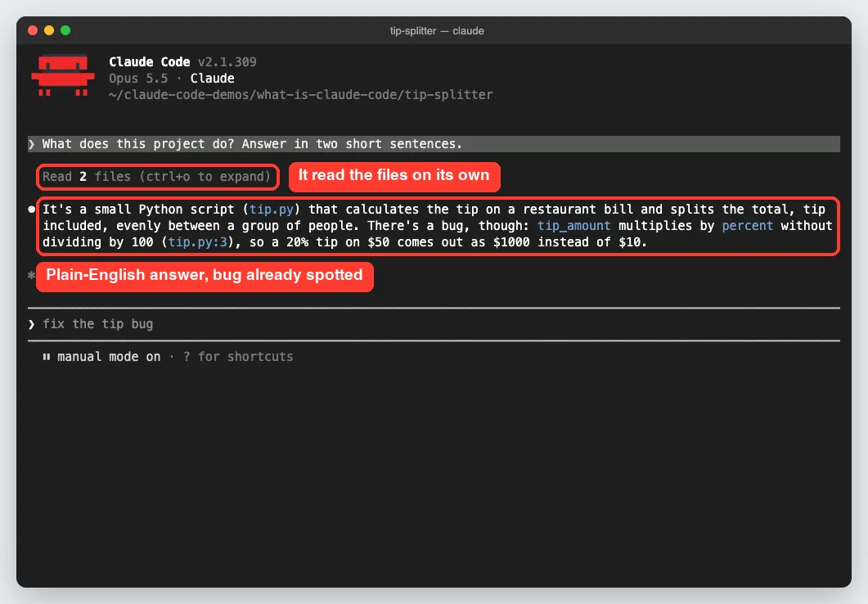Click the red close window button
Image resolution: width=868 pixels, height=604 pixels.
(x=33, y=30)
